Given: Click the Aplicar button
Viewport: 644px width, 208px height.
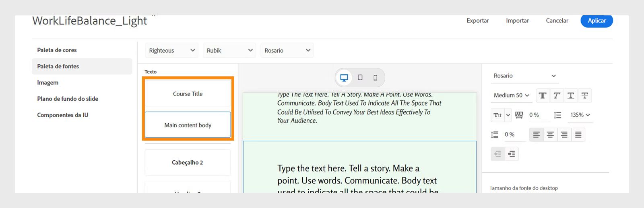Looking at the screenshot, I should 597,21.
